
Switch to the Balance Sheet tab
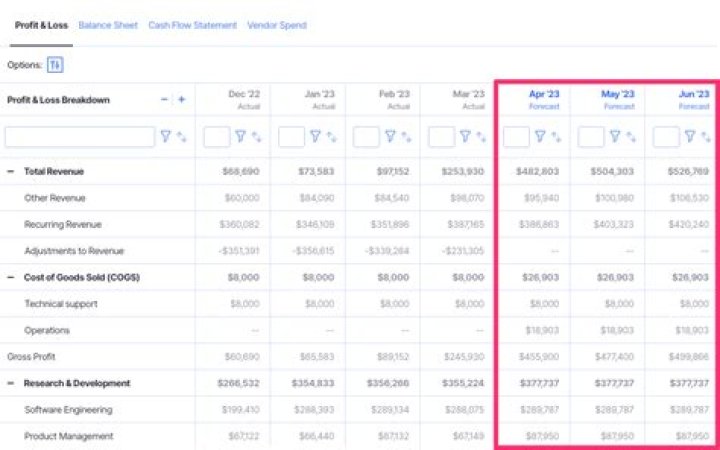click(x=108, y=25)
